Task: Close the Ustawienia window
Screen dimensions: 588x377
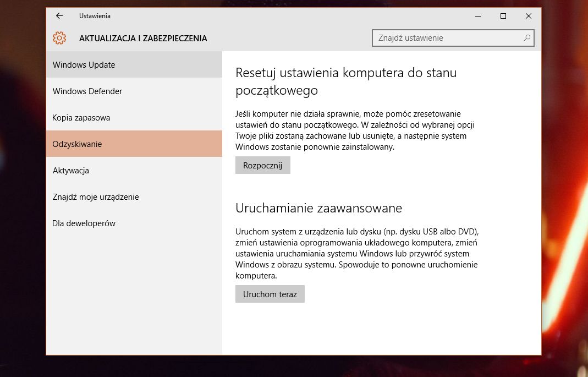Action: coord(528,16)
